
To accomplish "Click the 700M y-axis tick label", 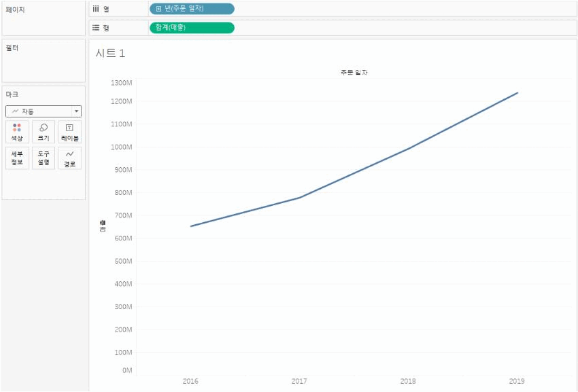I will pyautogui.click(x=123, y=215).
